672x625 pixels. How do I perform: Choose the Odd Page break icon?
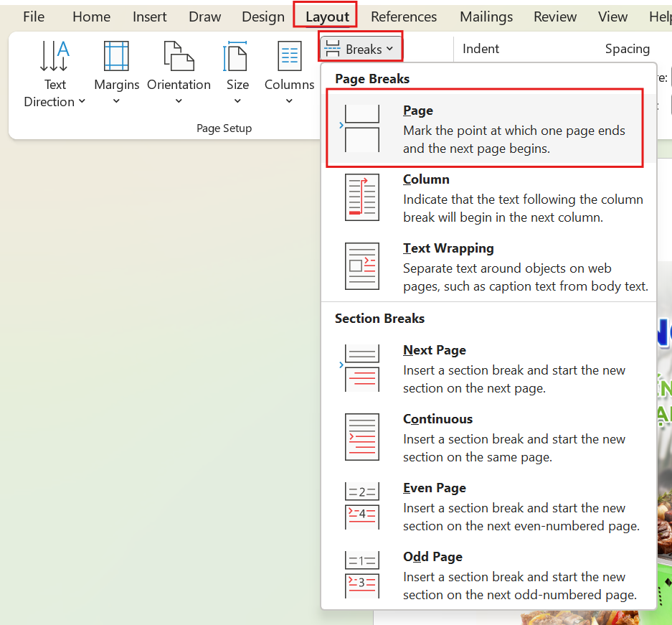pos(362,575)
